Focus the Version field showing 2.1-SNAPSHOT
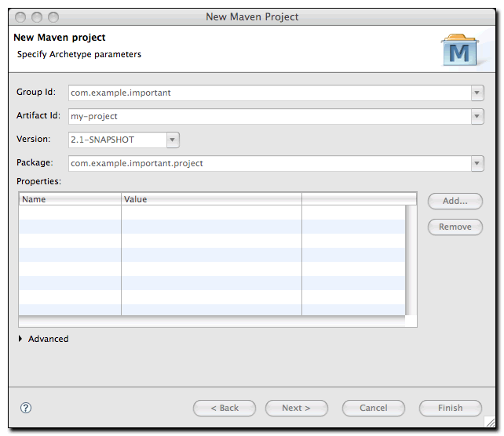Viewport: 504px width, 436px height. click(x=118, y=140)
